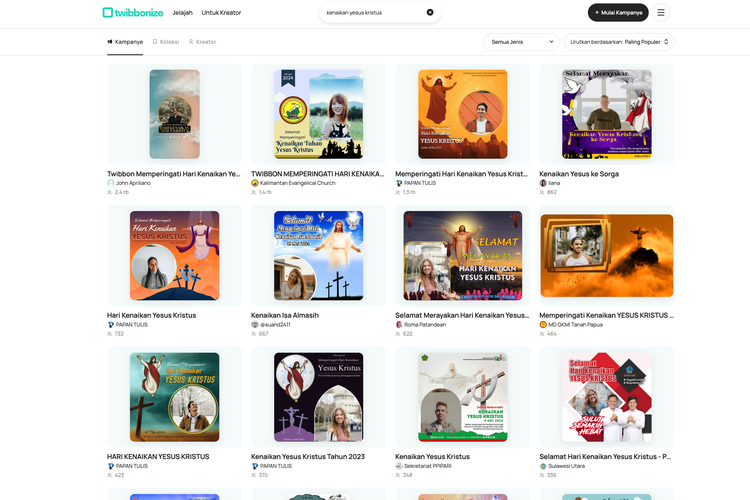Open Kenaikan Yesus Kristus Tahun 2023 title
Viewport: 750px width, 500px height.
pos(308,456)
